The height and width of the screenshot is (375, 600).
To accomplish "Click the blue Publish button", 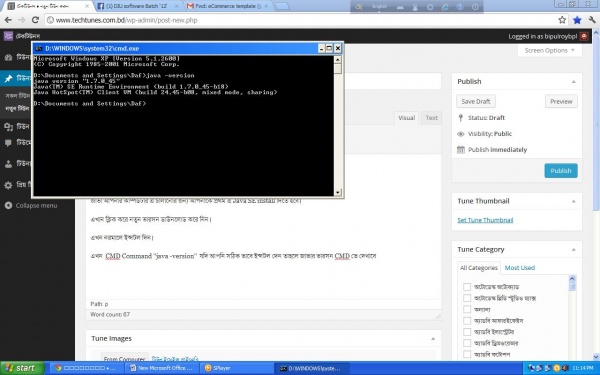I will pyautogui.click(x=561, y=171).
